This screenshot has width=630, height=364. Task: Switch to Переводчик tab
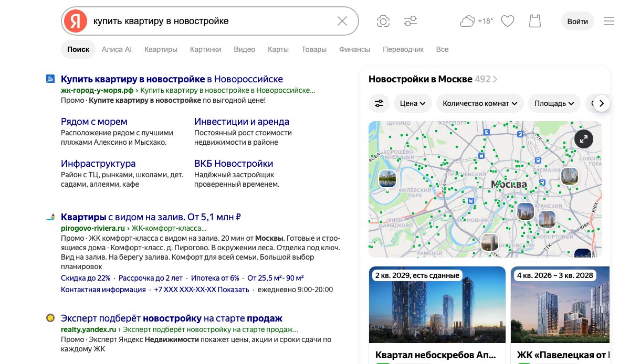403,49
